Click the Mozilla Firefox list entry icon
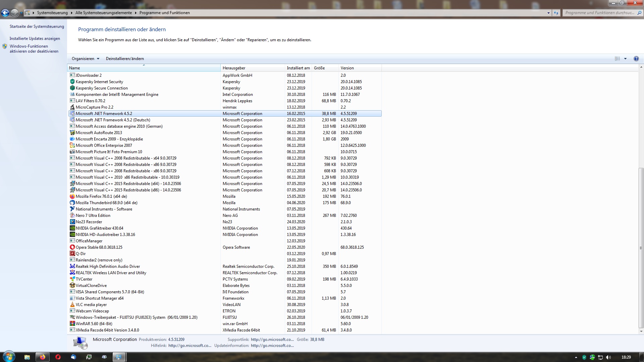Viewport: 644px width, 362px height. pyautogui.click(x=72, y=196)
